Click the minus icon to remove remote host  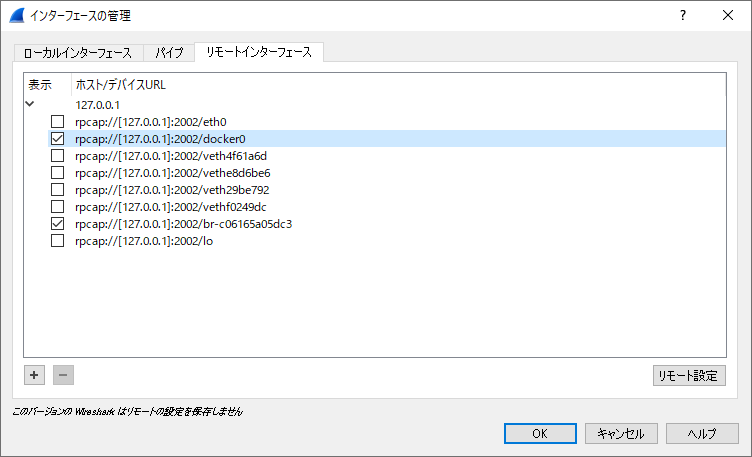point(63,375)
